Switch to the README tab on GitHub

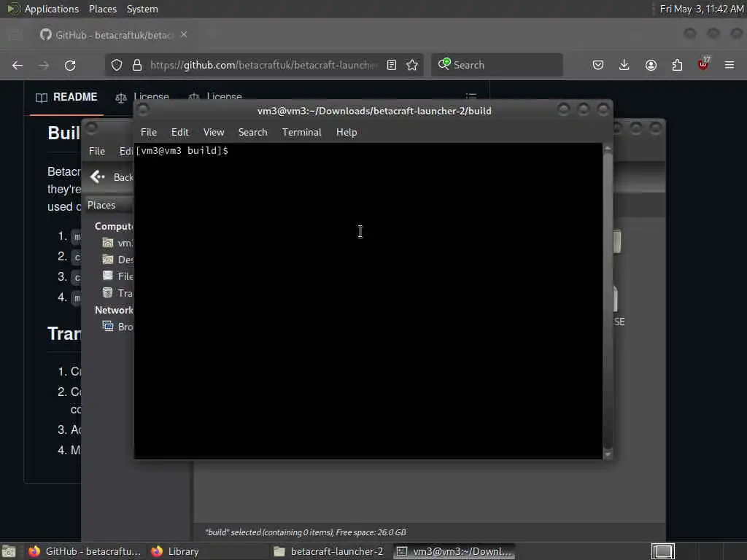point(66,97)
